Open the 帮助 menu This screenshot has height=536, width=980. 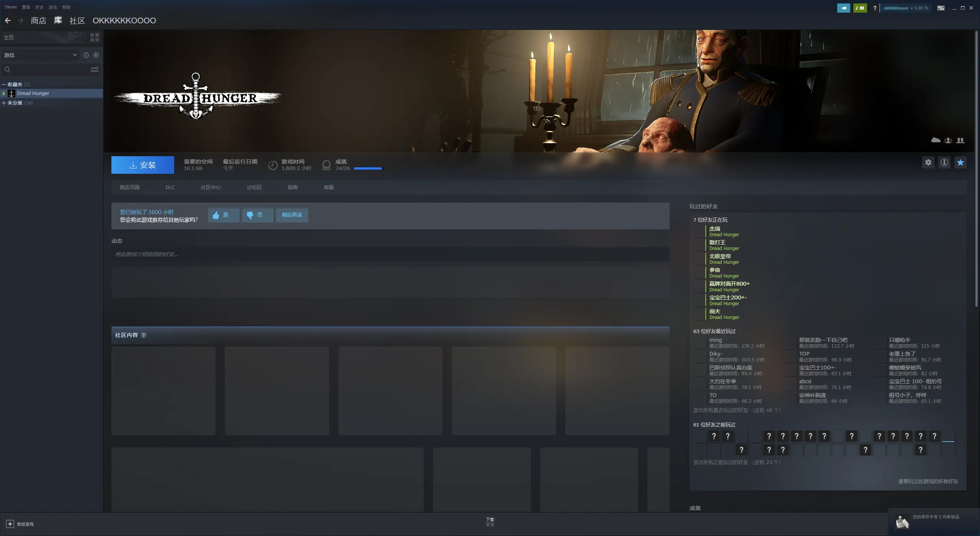pos(66,7)
